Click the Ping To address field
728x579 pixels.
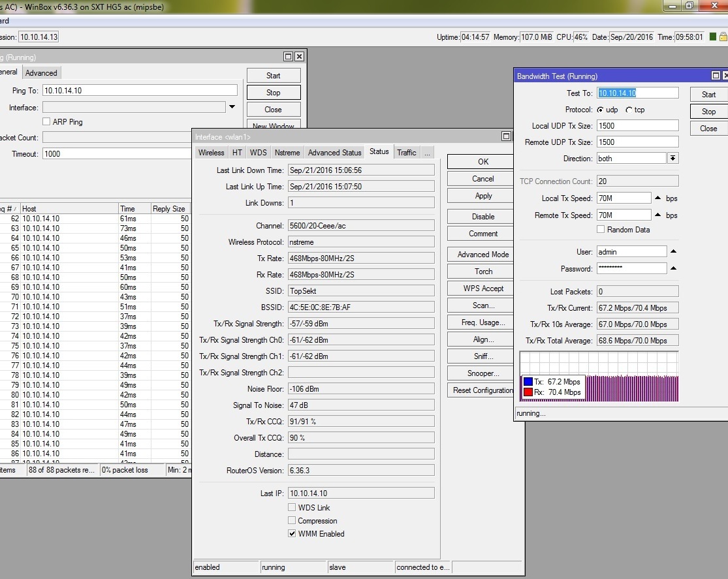140,91
